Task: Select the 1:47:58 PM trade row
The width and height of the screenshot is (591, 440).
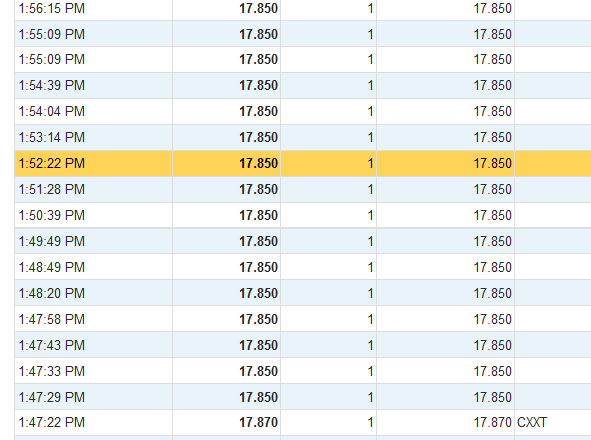Action: click(x=303, y=319)
